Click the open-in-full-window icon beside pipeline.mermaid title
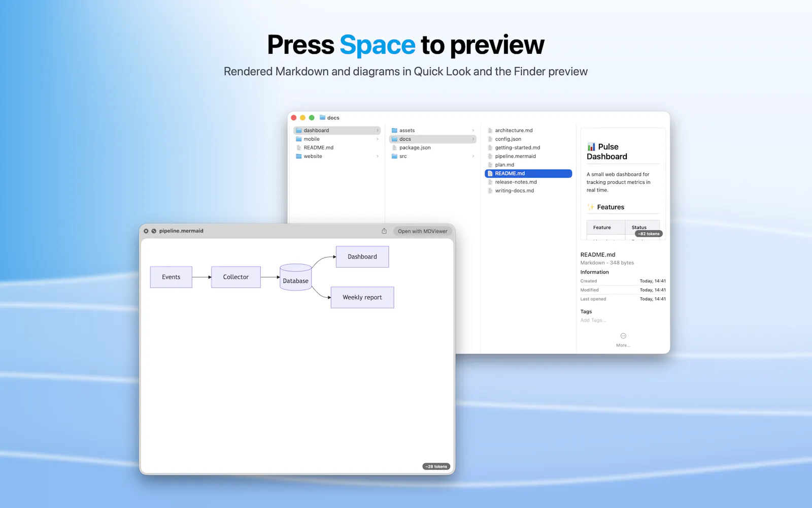 154,231
